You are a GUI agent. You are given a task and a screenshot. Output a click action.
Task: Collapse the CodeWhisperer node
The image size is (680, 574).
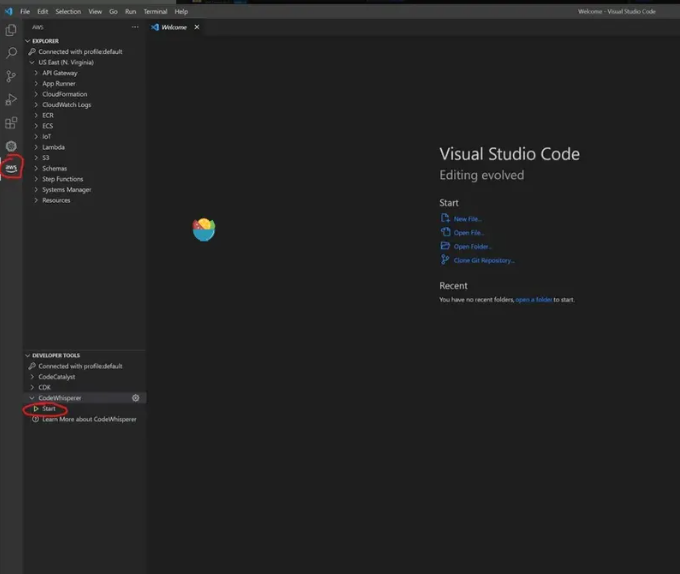pos(32,398)
